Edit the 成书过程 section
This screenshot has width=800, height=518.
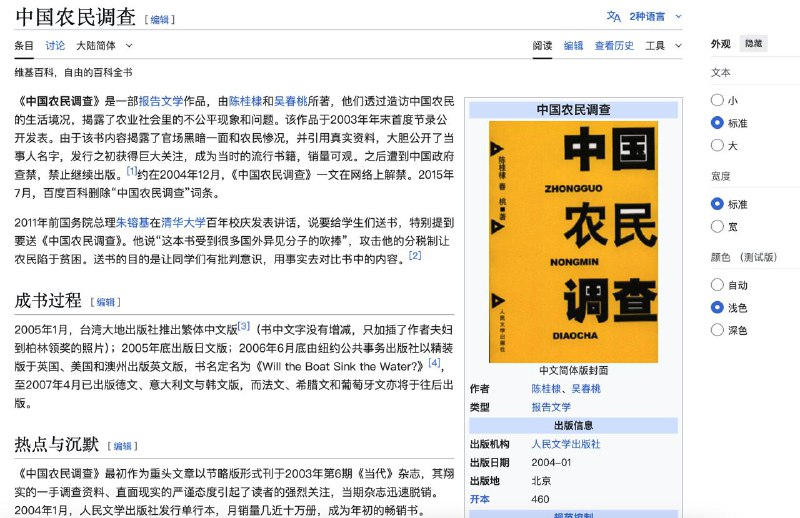[106, 302]
